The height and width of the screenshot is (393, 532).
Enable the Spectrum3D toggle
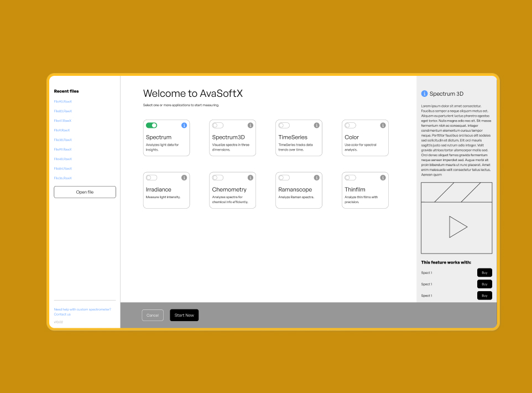coord(217,125)
